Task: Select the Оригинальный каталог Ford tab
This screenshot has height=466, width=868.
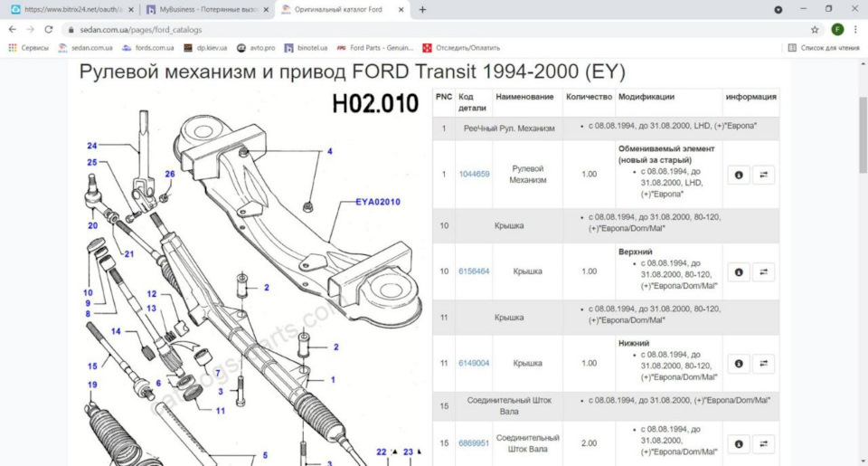Action: point(343,9)
